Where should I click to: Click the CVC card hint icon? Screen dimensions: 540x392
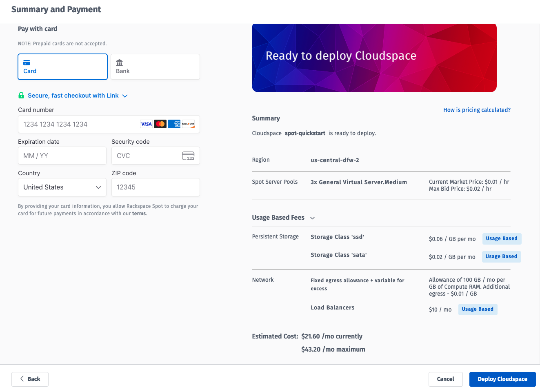(188, 156)
